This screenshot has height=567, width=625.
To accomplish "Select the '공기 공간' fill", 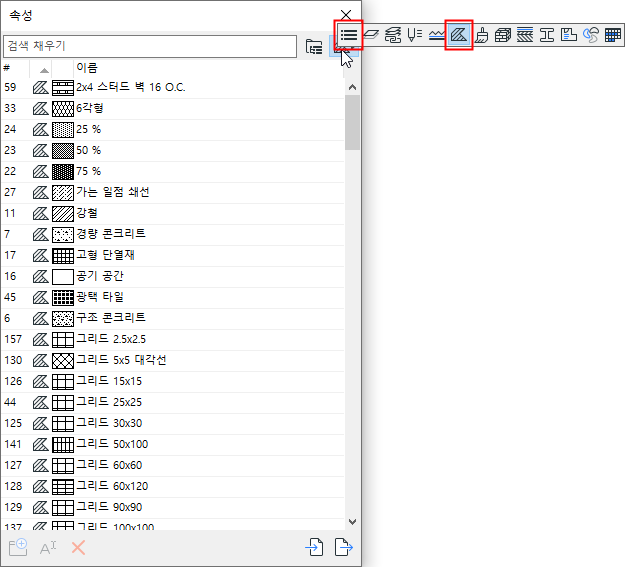I will 173,276.
